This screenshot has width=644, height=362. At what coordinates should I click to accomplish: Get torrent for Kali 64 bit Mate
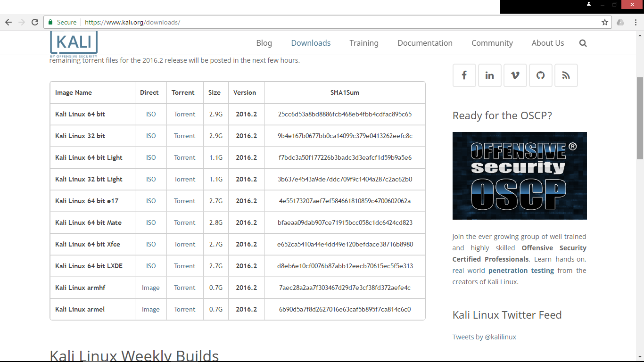pos(184,222)
